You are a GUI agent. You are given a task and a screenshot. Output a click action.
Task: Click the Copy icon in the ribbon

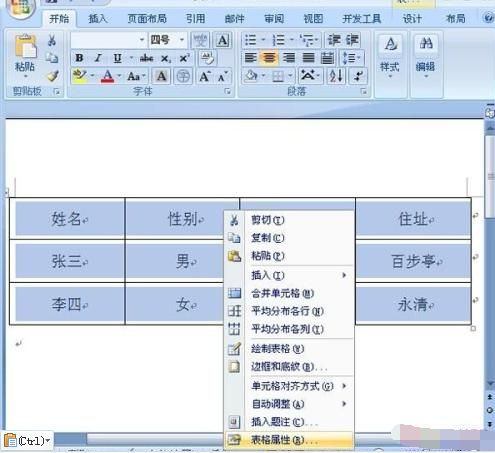pos(52,58)
